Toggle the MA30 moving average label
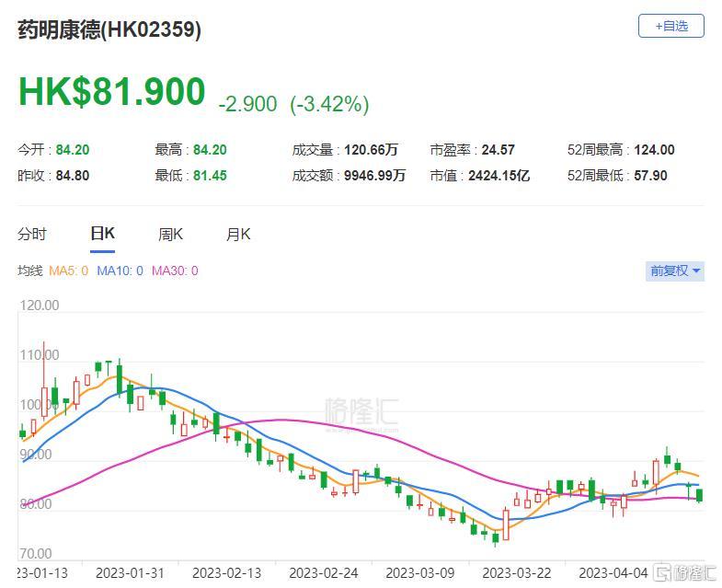Screen dimensions: 722x588 click(x=175, y=271)
